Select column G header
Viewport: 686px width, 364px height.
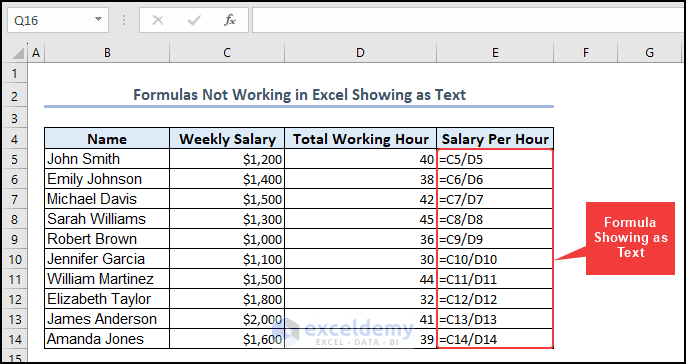coord(650,53)
